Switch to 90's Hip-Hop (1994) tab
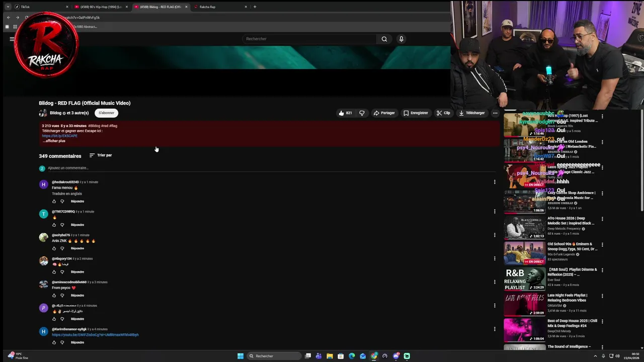The image size is (644, 362). (101, 7)
